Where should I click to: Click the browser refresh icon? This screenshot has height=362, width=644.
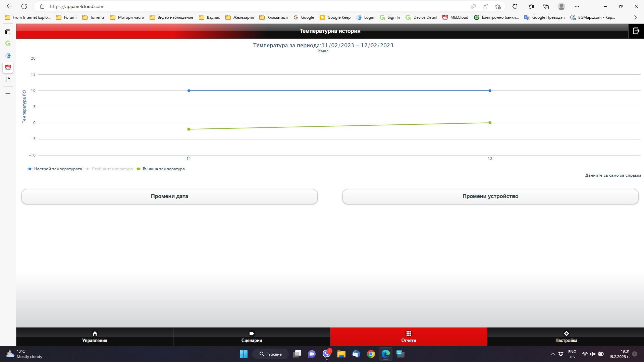[24, 6]
